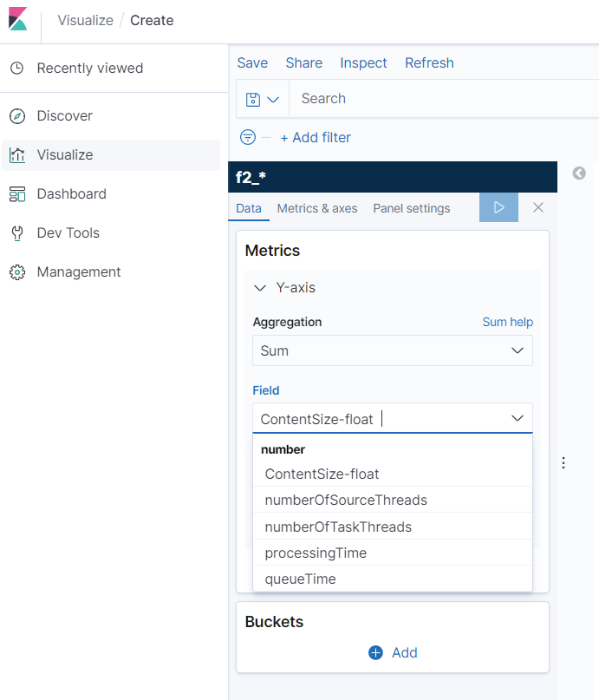Toggle the Field combo box chevron
Image resolution: width=599 pixels, height=700 pixels.
pos(517,418)
